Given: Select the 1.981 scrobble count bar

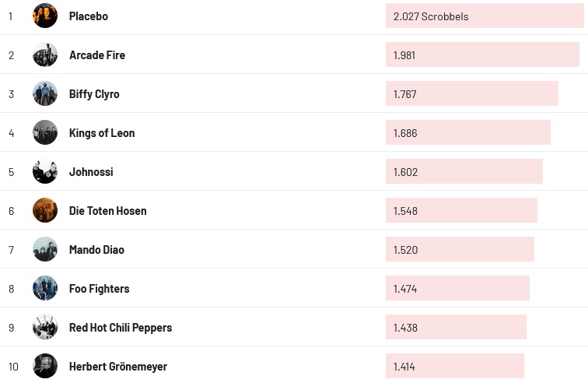Looking at the screenshot, I should pyautogui.click(x=482, y=54).
